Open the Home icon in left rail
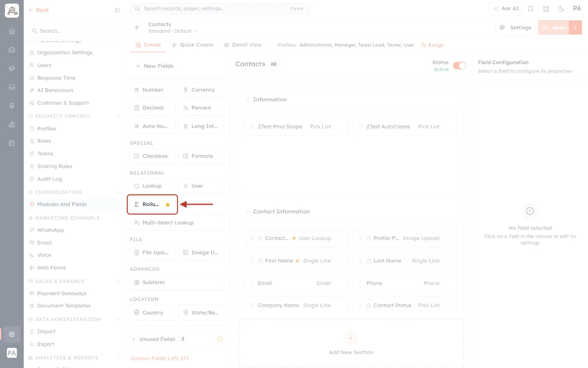This screenshot has width=588, height=368. pos(12,31)
